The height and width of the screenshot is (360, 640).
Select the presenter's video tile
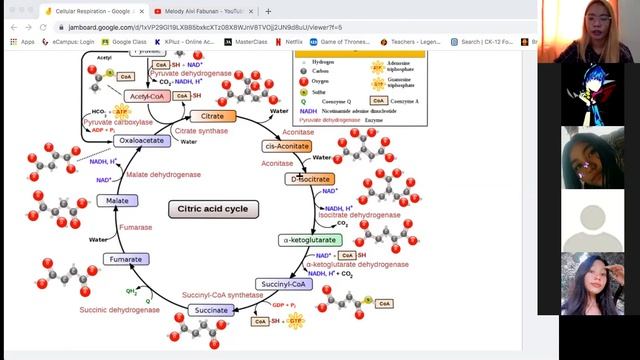(589, 31)
